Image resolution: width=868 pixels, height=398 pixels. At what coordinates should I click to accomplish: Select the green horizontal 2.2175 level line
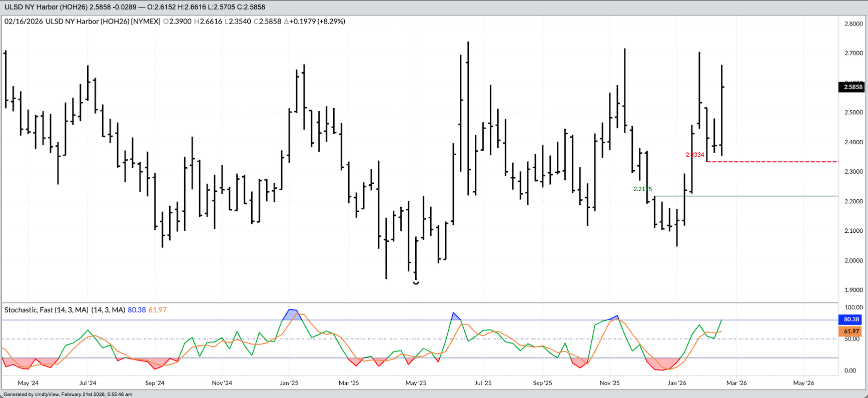point(750,196)
